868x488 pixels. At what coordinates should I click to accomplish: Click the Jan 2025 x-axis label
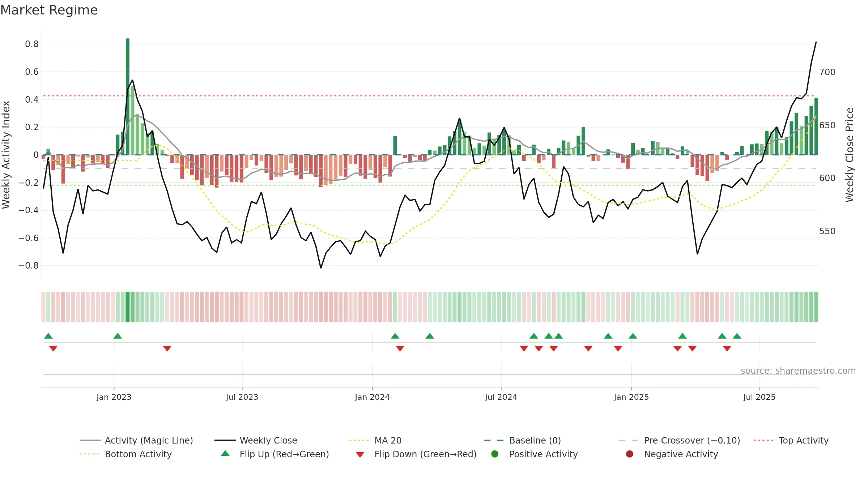point(631,397)
